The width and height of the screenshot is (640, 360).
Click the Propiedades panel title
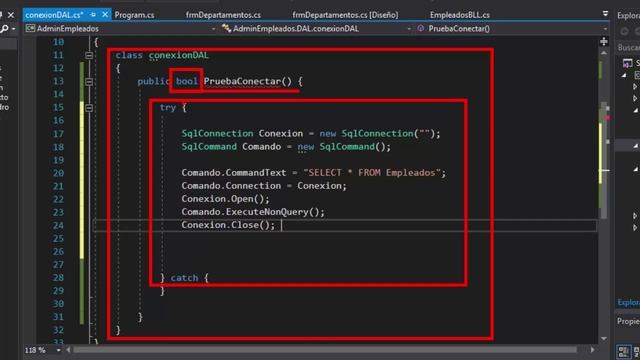click(629, 321)
